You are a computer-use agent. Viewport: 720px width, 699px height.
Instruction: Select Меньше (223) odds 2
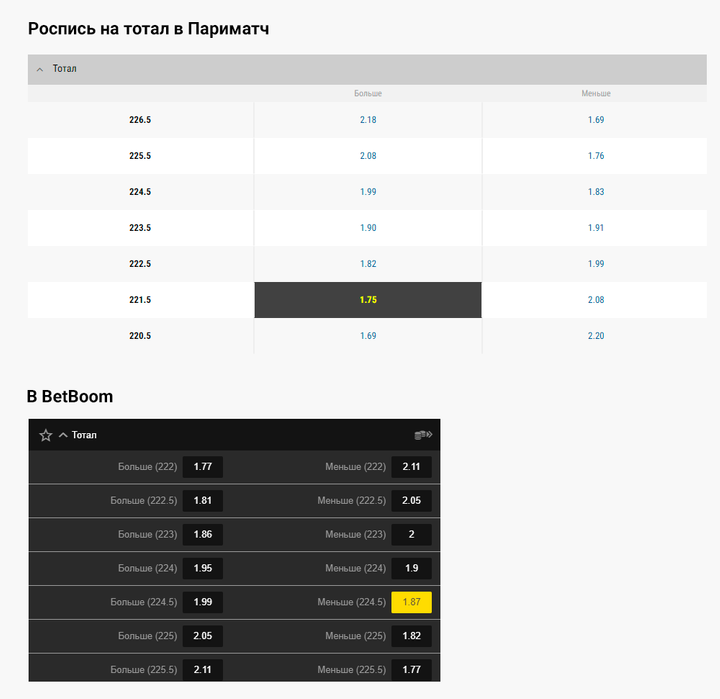click(x=411, y=535)
